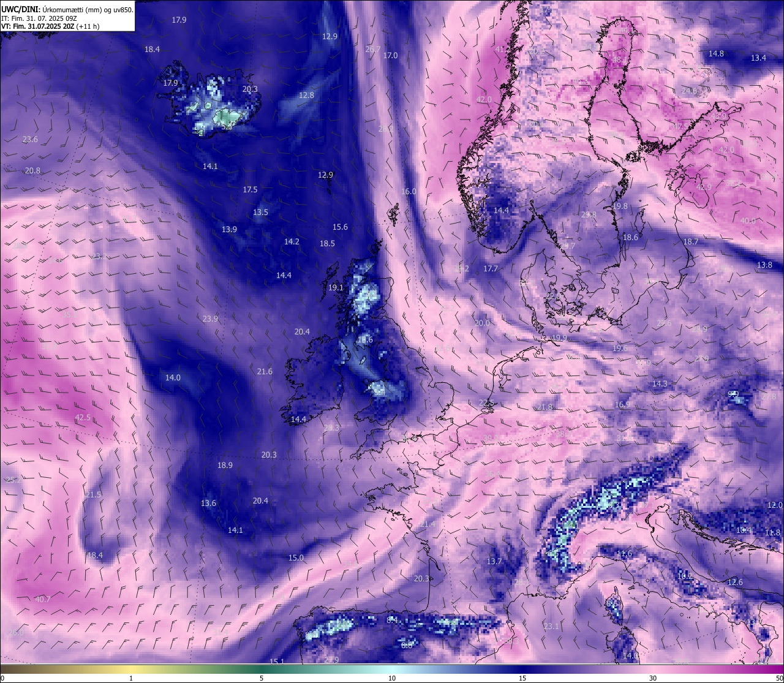Click the 13.9 value label
The height and width of the screenshot is (683, 784).
pos(229,230)
